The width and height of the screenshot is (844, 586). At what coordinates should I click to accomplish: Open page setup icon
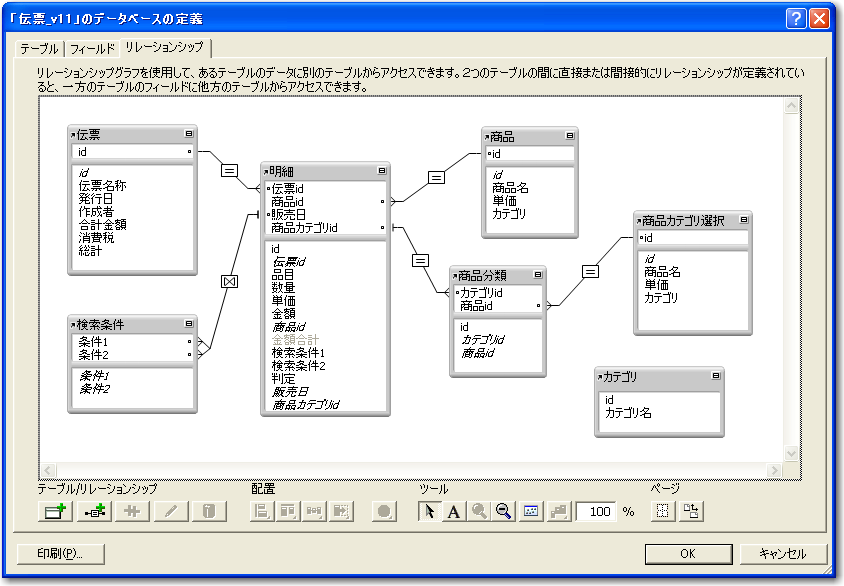pos(690,511)
